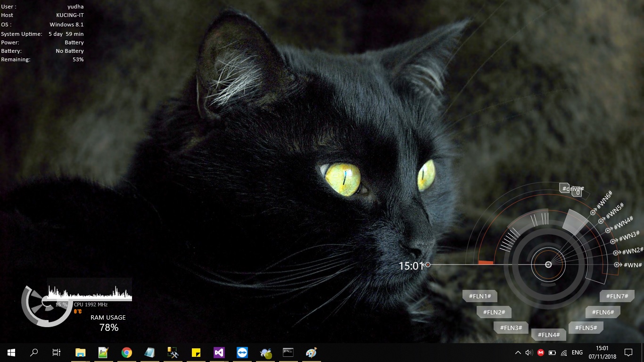This screenshot has height=362, width=644.
Task: Open File Explorer from the taskbar
Action: click(80, 352)
